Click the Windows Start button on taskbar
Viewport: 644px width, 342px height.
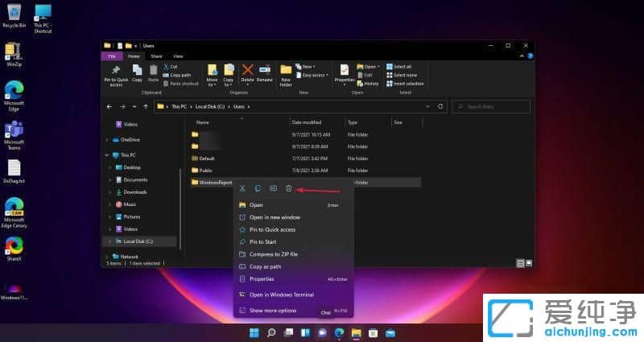click(254, 332)
